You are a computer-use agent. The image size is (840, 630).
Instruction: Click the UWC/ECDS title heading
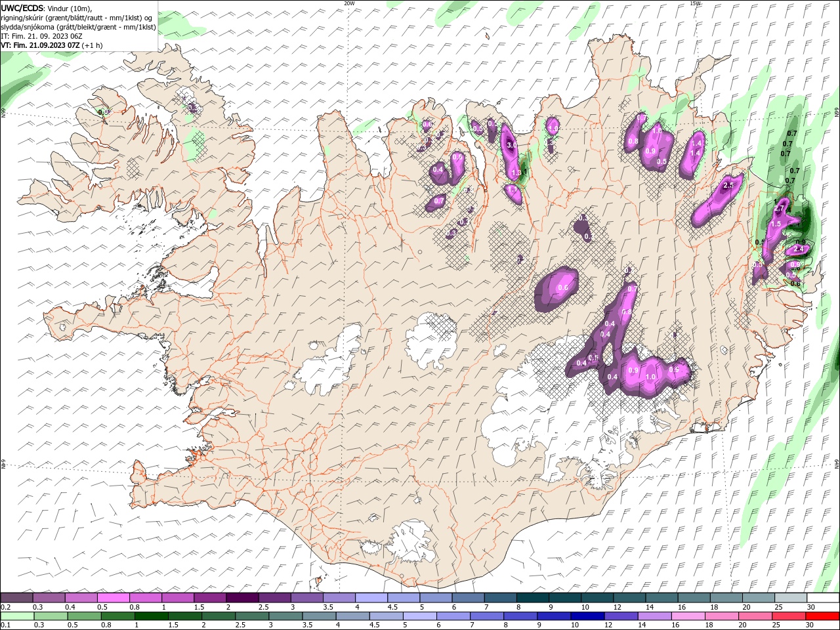coord(22,8)
